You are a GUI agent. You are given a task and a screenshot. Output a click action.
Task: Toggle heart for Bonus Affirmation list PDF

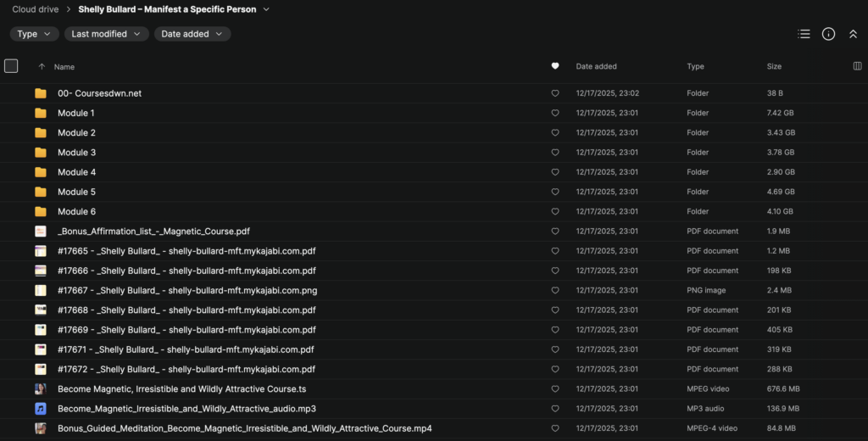555,232
